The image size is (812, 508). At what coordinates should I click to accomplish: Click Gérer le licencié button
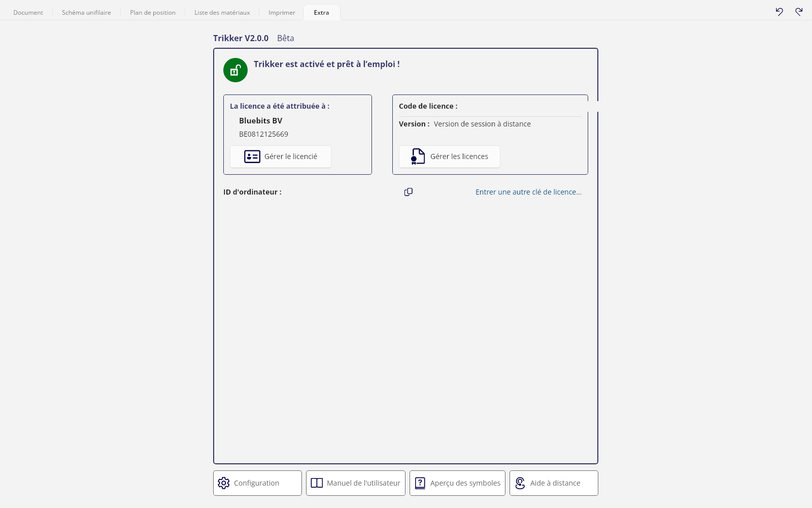coord(281,156)
